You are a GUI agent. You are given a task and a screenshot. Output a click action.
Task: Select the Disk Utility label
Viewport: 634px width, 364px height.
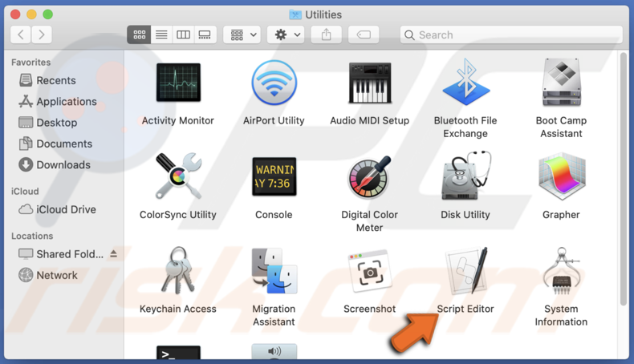(465, 215)
